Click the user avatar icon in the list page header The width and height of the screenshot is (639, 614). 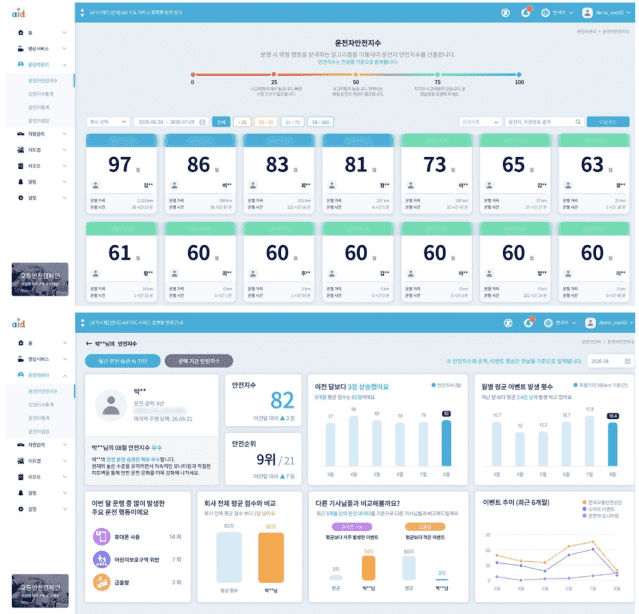coord(587,13)
